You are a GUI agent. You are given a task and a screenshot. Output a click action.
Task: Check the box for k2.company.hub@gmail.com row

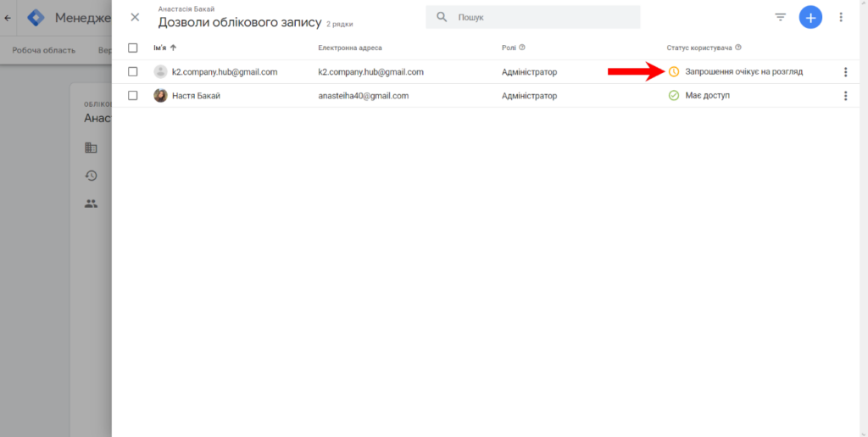point(132,72)
